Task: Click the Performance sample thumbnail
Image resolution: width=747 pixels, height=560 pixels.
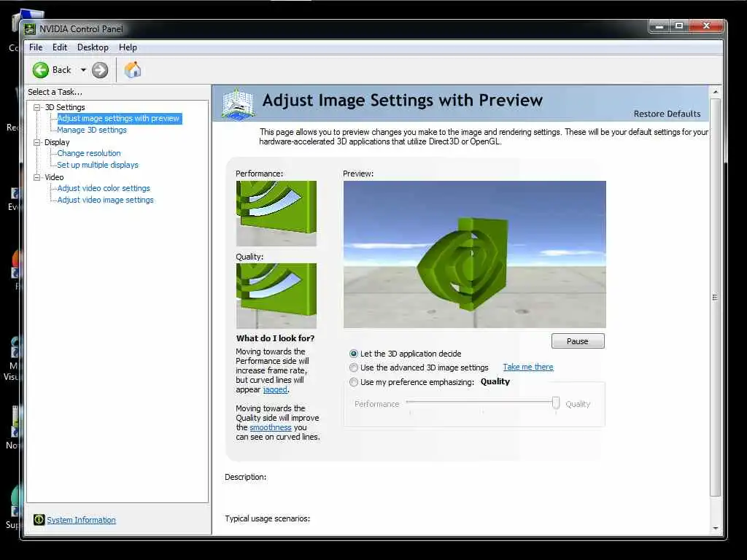Action: 276,214
